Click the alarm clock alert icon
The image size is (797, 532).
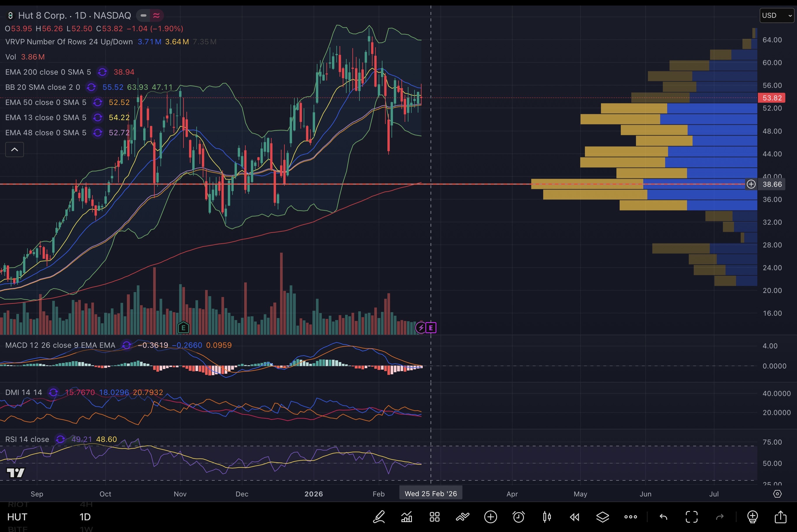pos(518,517)
